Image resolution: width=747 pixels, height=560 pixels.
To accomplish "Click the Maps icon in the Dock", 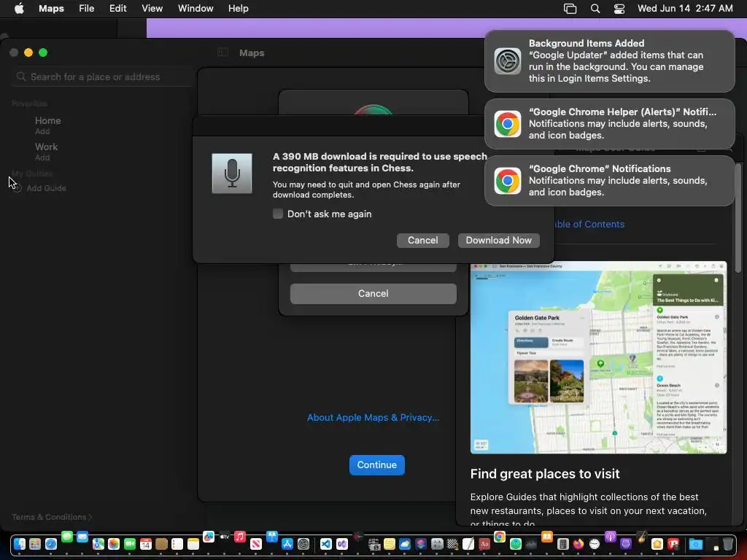I will (98, 544).
